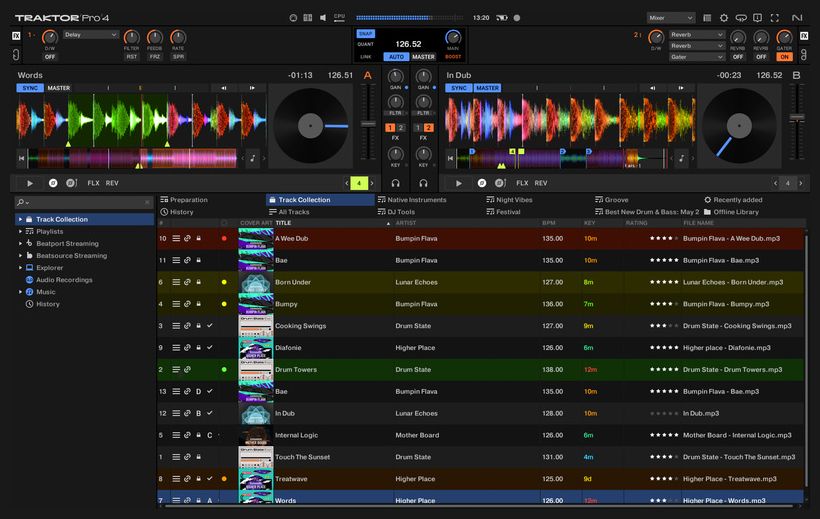Click Deck A pattern note icon

(x=253, y=158)
